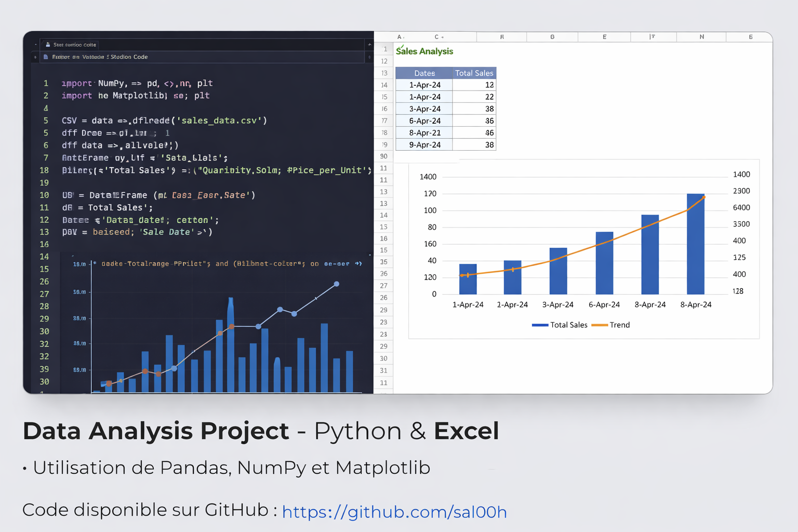Select column G header in spreadsheet
The image size is (798, 532).
(552, 37)
